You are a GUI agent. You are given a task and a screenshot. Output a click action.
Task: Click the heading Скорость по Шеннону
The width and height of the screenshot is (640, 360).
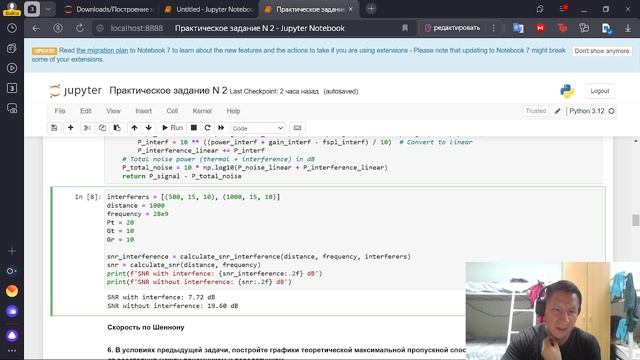(x=146, y=327)
